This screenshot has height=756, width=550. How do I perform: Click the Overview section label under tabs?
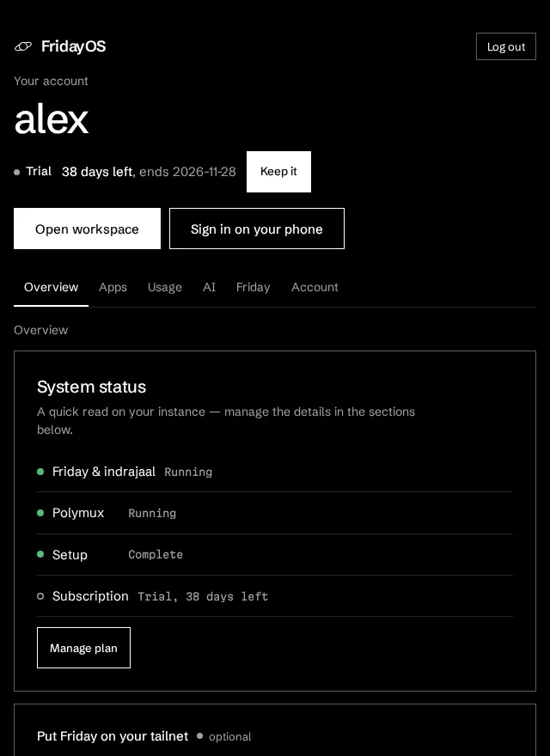pyautogui.click(x=41, y=330)
